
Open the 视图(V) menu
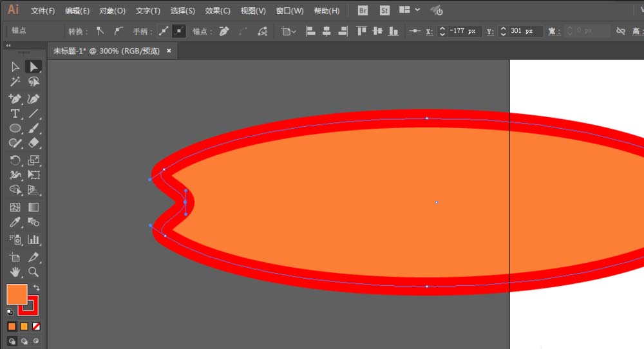pos(253,11)
